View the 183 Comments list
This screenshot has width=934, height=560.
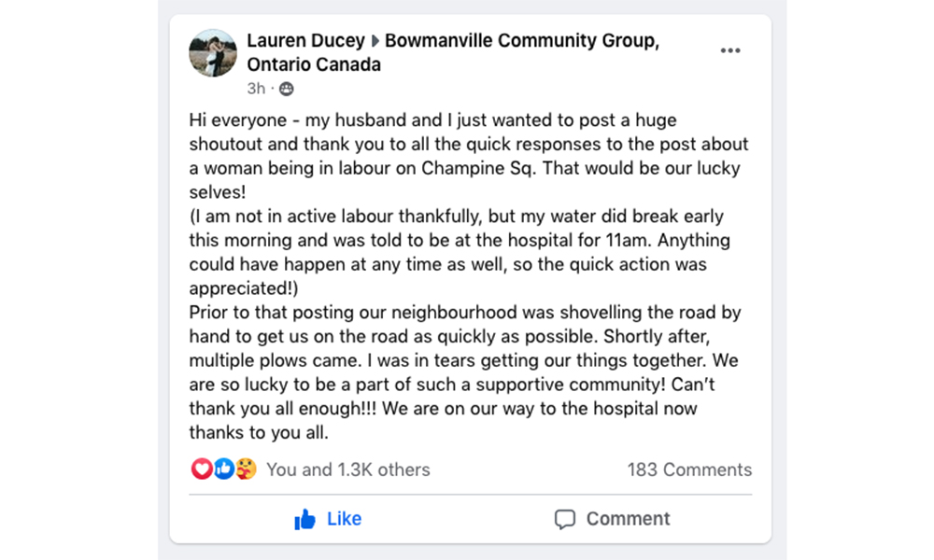pos(689,469)
